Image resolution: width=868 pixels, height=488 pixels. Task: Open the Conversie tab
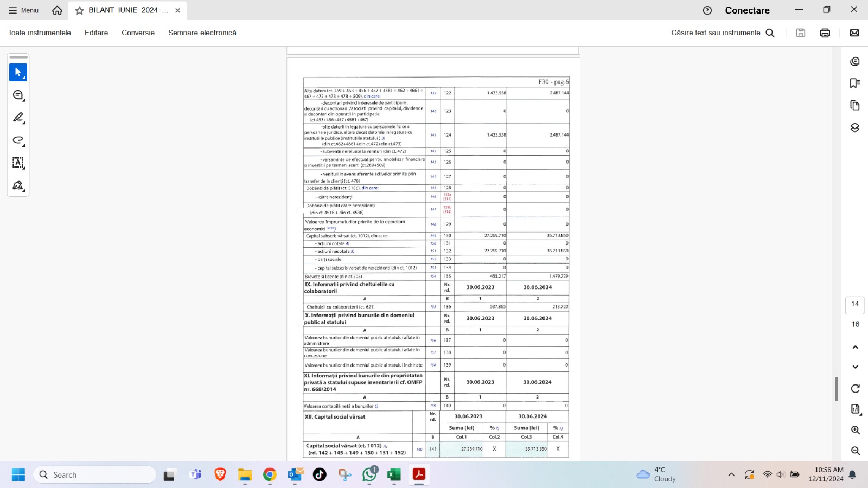pyautogui.click(x=138, y=33)
